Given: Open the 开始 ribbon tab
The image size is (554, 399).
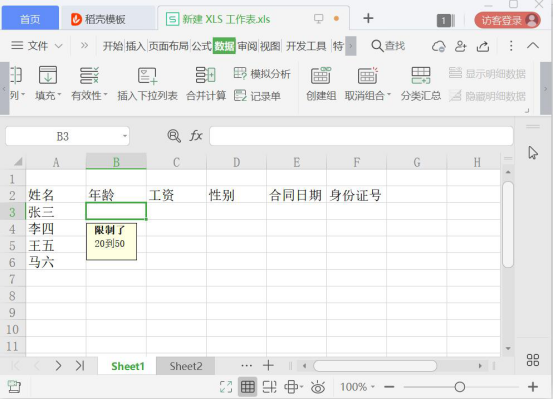Looking at the screenshot, I should (x=113, y=46).
